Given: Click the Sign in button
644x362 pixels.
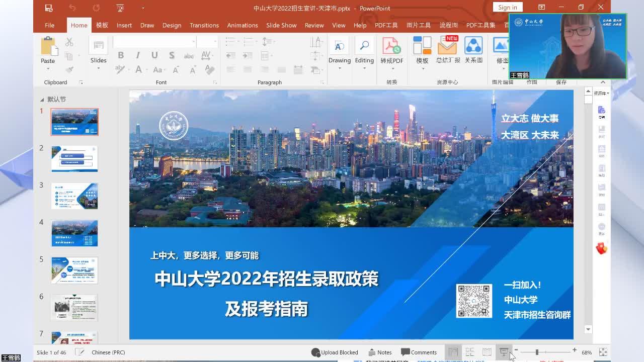Looking at the screenshot, I should point(508,7).
